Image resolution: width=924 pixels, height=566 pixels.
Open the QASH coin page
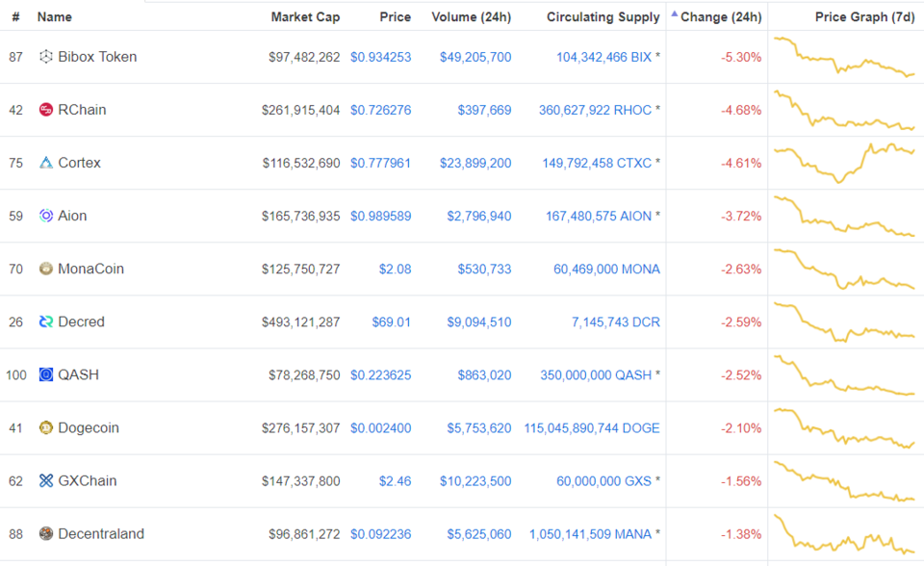(78, 375)
